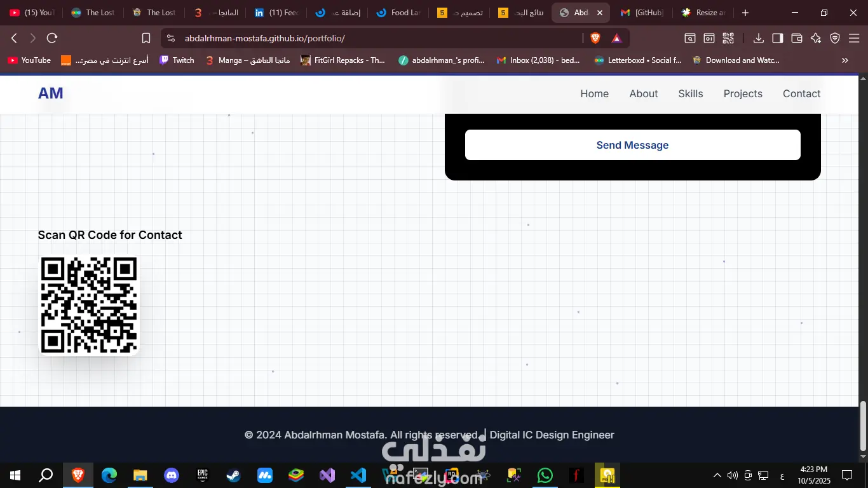868x488 pixels.
Task: Open Visual Studio Code from taskbar
Action: (358, 475)
